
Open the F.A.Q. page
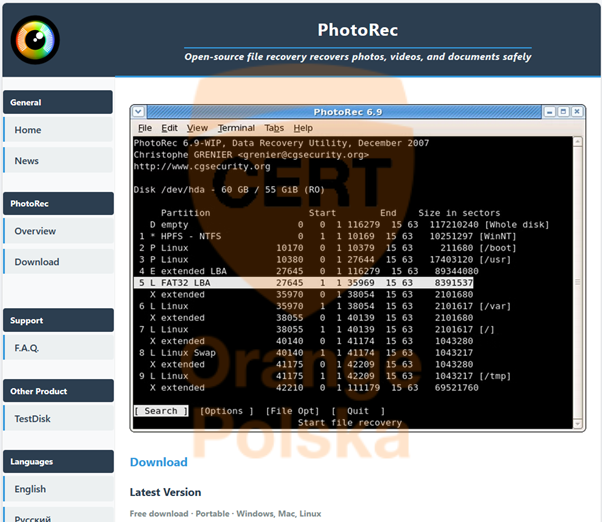point(27,349)
